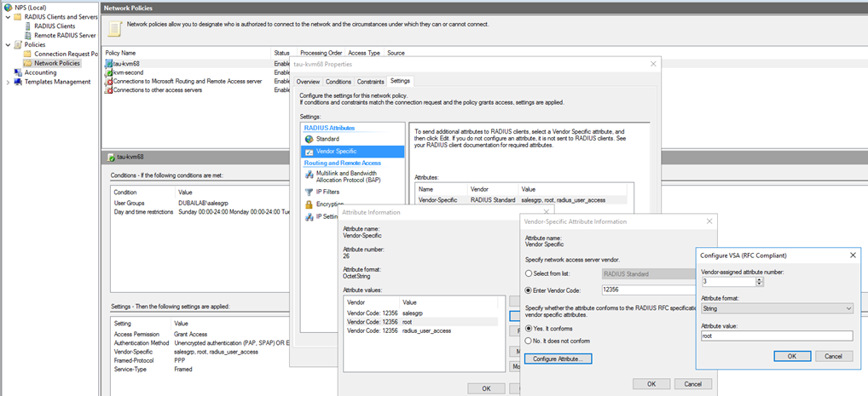Screen dimensions: 868x396
Task: Select the 'Yes. It conforms' radio button
Action: (x=528, y=328)
